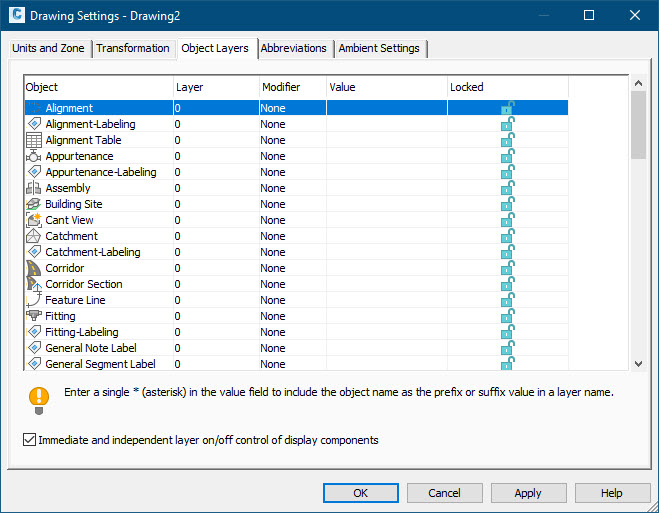Click the vertical scrollbar thumb
The image size is (659, 513).
pyautogui.click(x=638, y=125)
